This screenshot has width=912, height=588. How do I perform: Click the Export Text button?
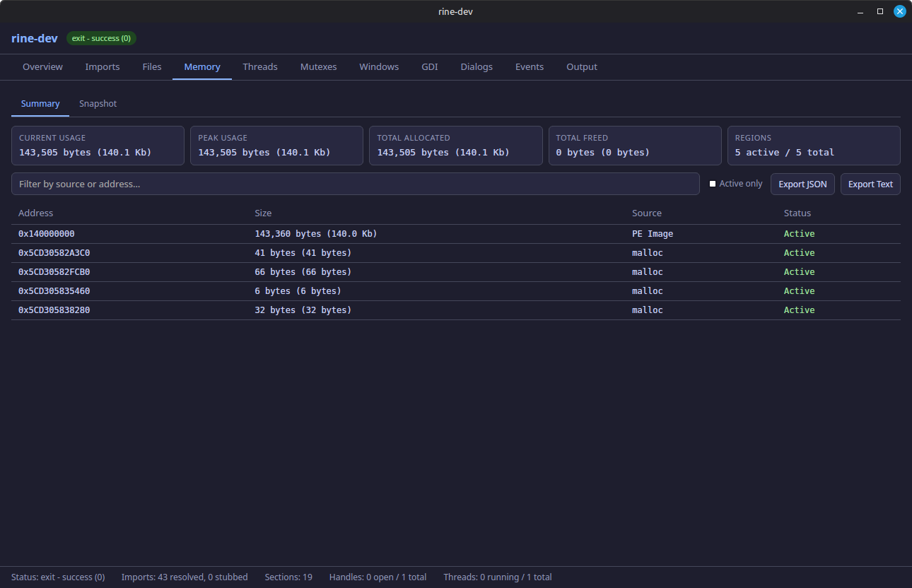point(870,184)
